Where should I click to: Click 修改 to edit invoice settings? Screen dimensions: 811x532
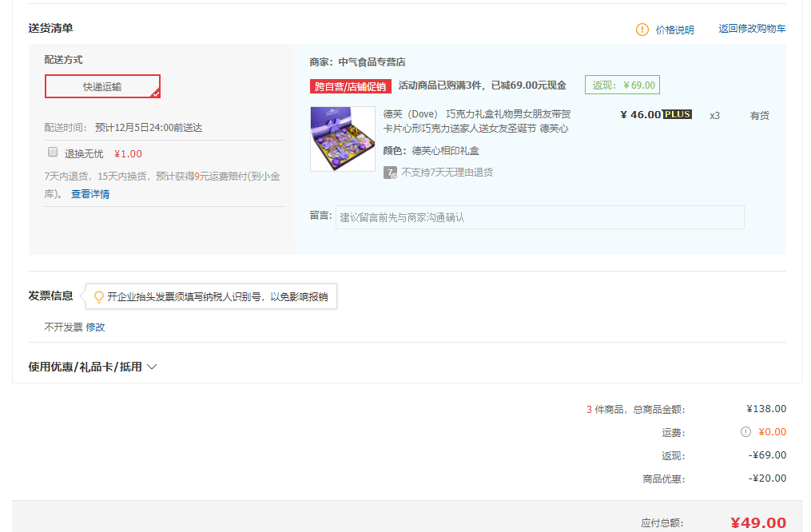tap(95, 328)
